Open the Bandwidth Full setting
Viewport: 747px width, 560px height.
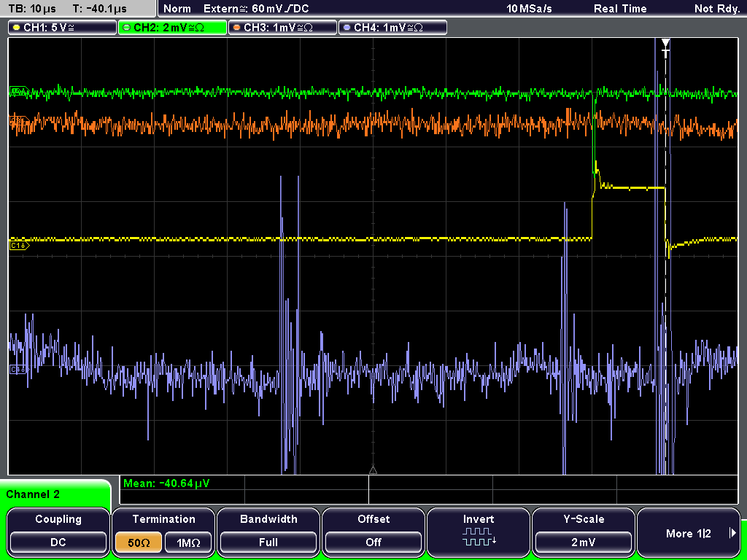(268, 531)
